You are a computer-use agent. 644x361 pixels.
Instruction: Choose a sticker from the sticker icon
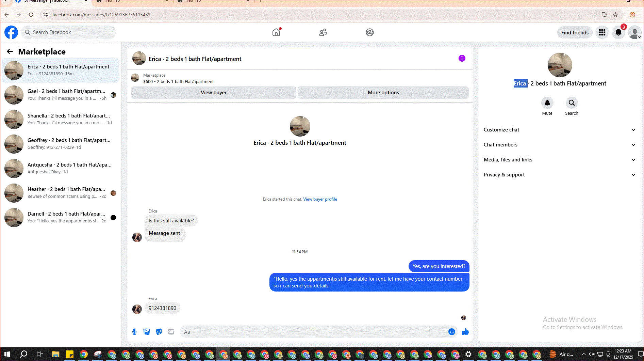point(159,332)
